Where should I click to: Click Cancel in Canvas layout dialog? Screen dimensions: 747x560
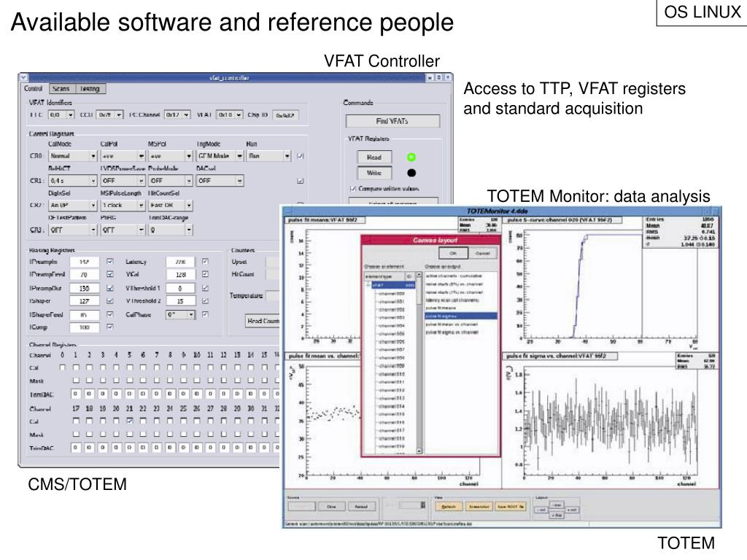tap(483, 253)
